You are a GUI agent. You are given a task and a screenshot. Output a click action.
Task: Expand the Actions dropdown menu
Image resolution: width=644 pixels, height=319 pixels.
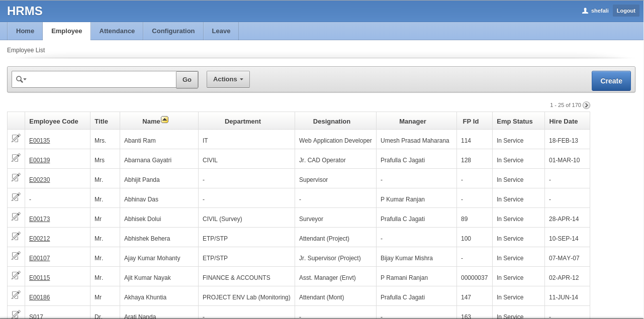click(x=228, y=79)
